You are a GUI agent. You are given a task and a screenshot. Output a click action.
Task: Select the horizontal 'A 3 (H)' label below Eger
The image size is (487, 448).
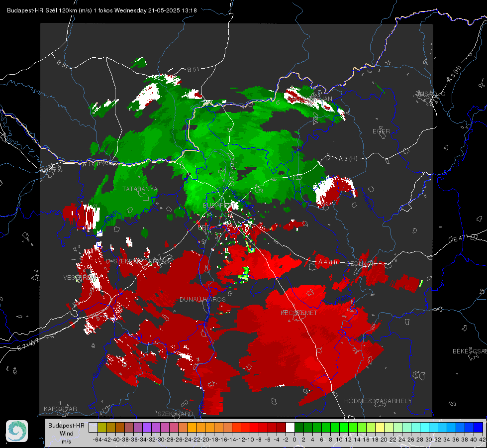tap(348, 159)
